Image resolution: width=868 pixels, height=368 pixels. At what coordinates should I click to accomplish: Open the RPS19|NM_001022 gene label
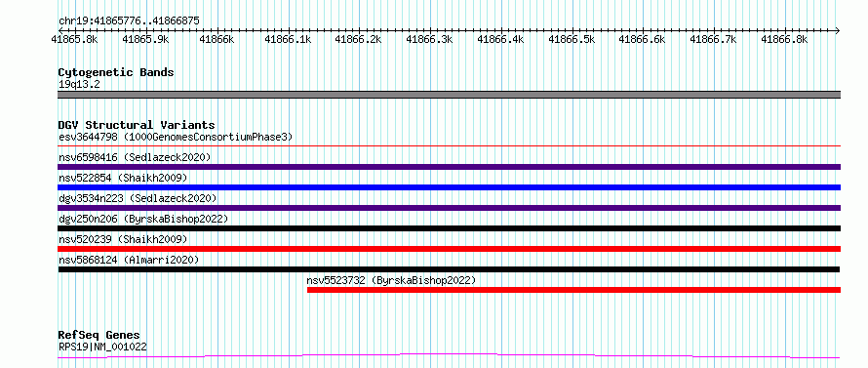(x=102, y=348)
